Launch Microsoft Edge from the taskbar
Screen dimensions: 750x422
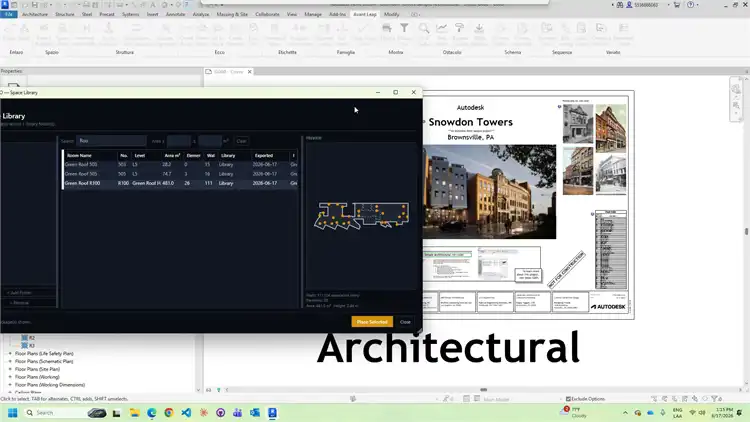(x=152, y=412)
